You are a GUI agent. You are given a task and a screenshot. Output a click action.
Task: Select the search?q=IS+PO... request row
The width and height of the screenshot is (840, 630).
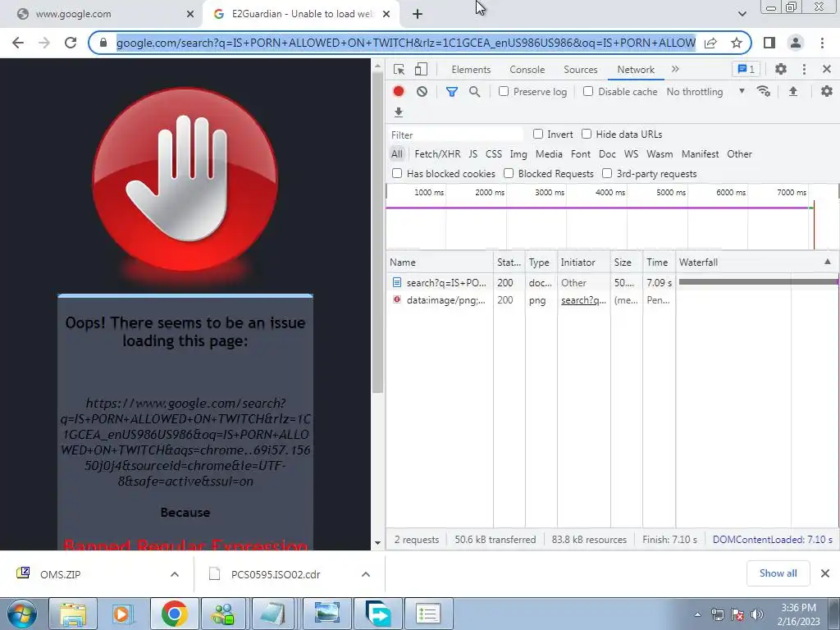coord(612,282)
